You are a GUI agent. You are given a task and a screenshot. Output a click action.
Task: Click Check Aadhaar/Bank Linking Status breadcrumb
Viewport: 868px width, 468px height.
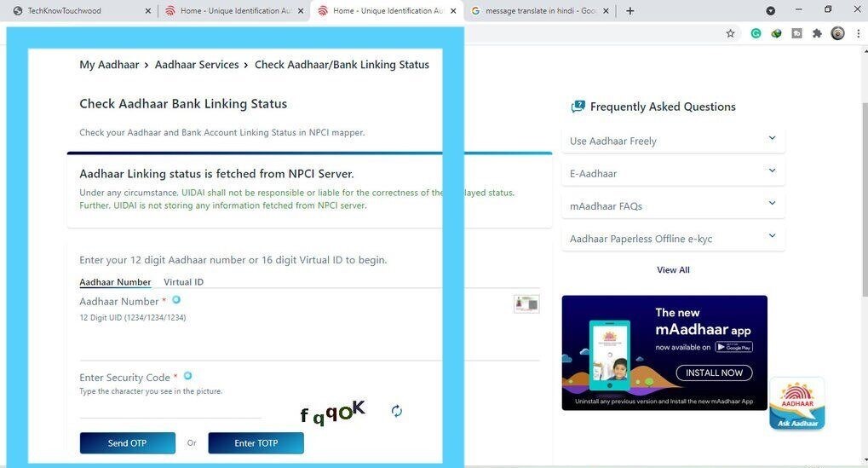[342, 65]
